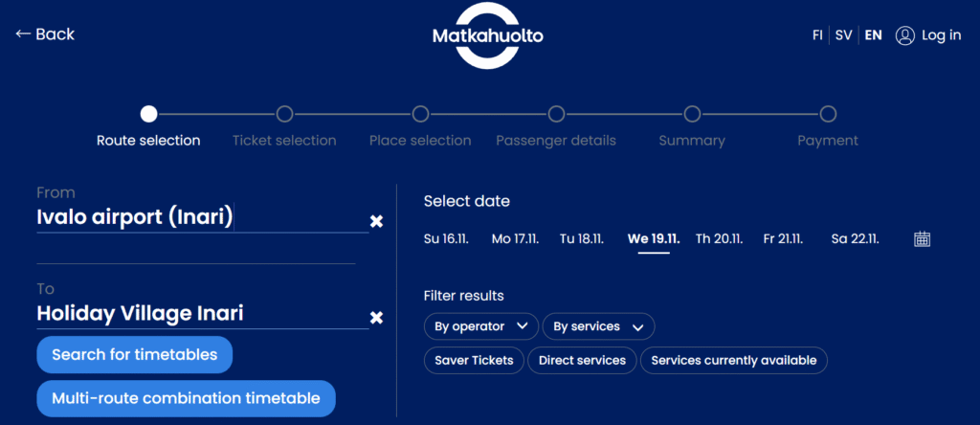Click the From input field

201,217
